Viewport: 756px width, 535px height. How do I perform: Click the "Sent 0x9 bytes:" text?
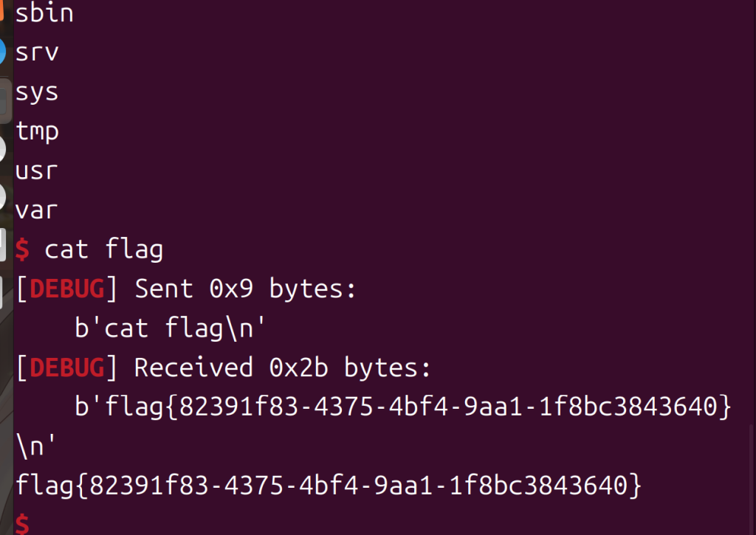pos(245,289)
